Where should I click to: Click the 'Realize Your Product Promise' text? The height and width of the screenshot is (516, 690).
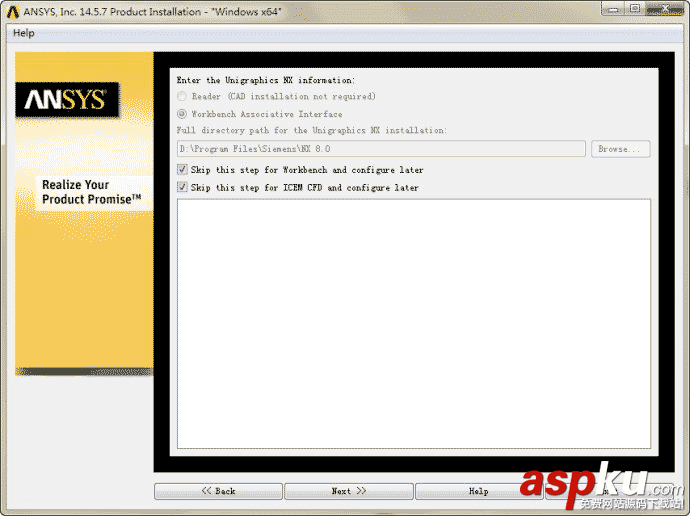92,192
